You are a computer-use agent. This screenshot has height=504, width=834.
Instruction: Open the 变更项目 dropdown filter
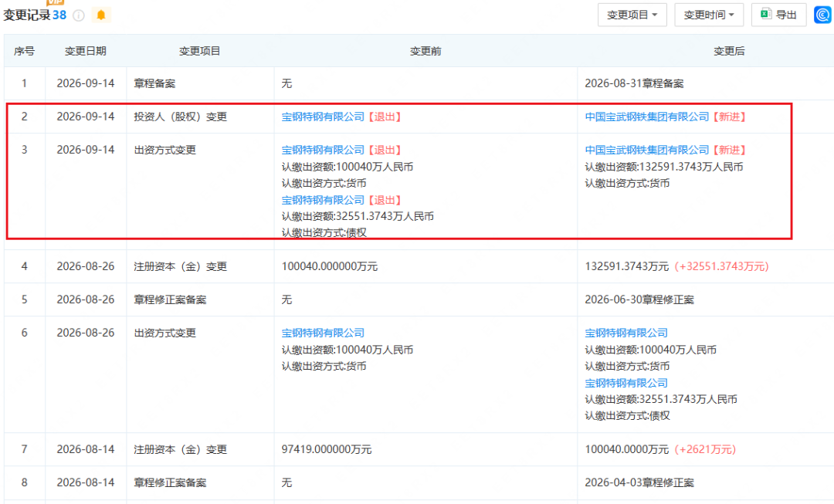tap(632, 15)
